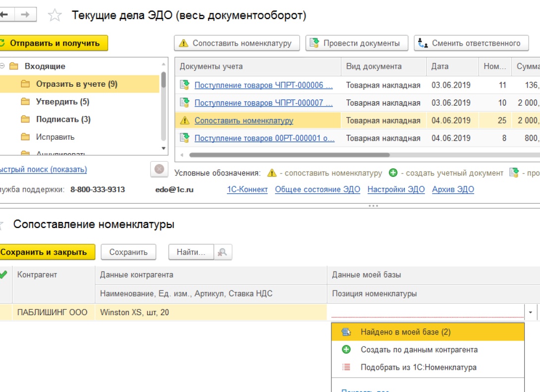Click the documents table horizontal scrollbar thumb
The image size is (540, 392).
coord(289,155)
